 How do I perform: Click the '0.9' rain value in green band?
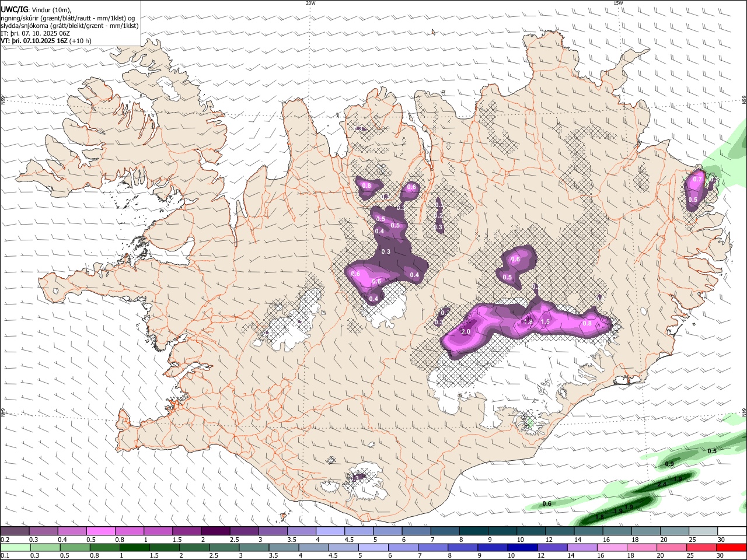670,464
